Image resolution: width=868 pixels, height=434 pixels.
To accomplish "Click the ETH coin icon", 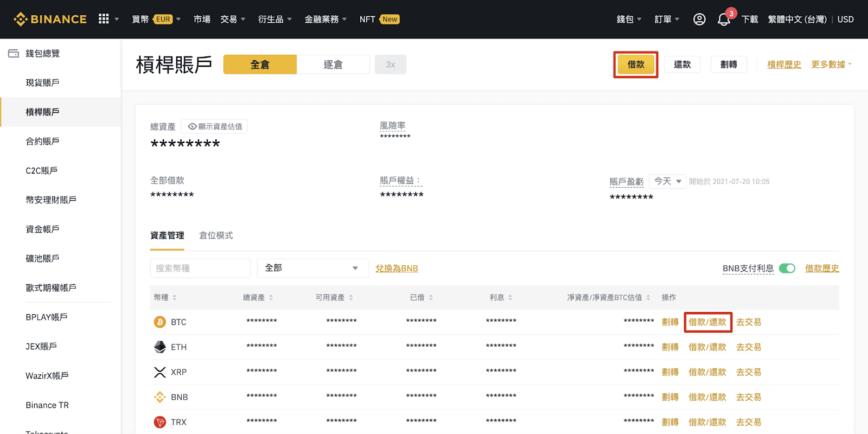I will (x=160, y=347).
